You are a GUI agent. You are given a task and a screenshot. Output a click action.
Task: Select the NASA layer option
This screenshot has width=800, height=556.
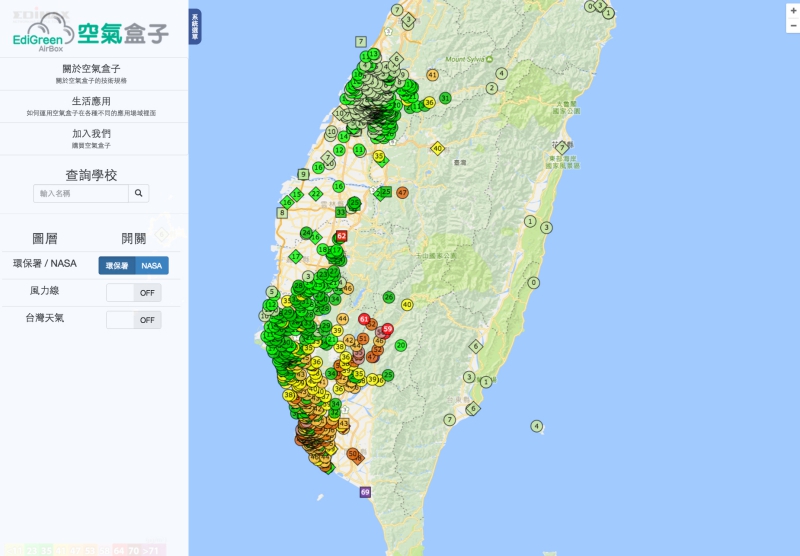pos(152,265)
